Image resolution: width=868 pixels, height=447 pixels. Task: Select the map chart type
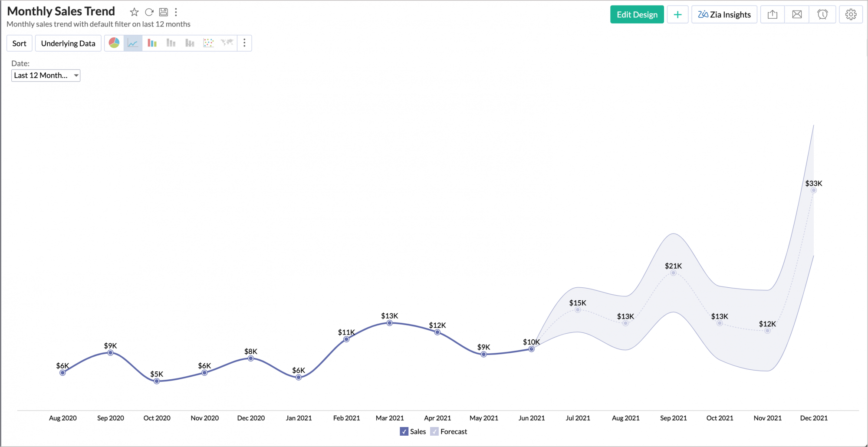tap(227, 43)
